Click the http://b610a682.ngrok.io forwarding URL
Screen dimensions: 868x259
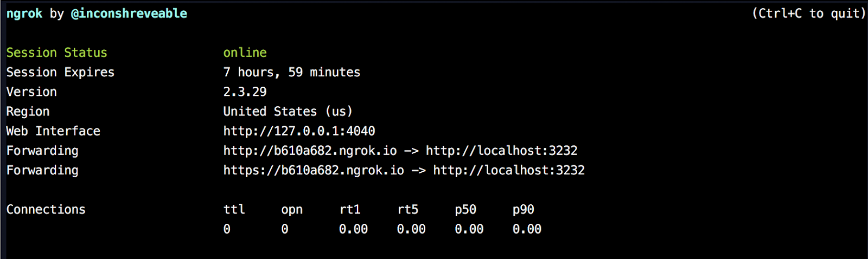click(x=310, y=151)
